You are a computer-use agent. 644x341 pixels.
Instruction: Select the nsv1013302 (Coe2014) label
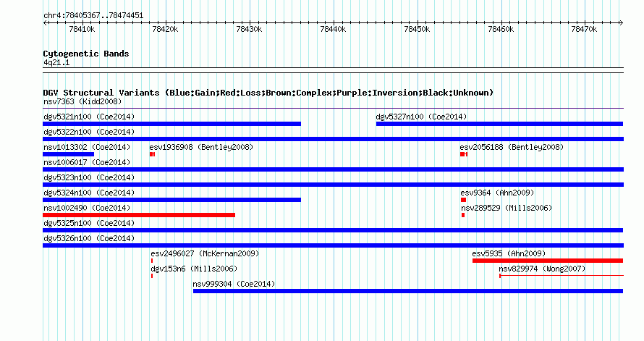point(87,147)
